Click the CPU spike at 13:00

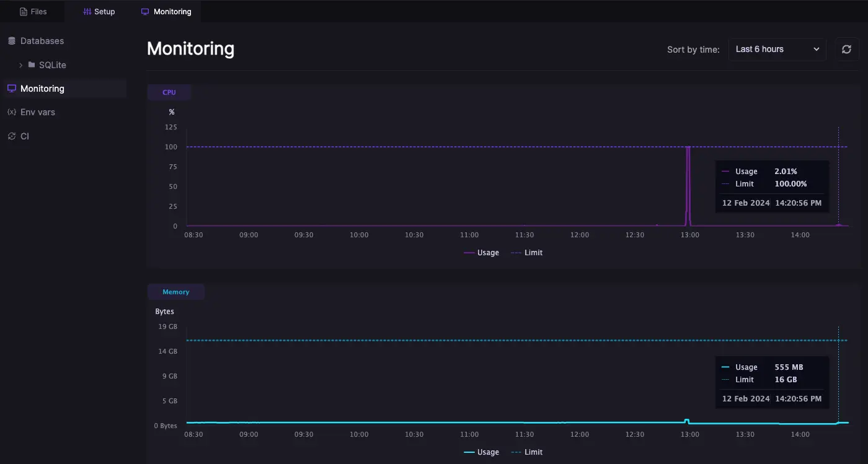(688, 186)
